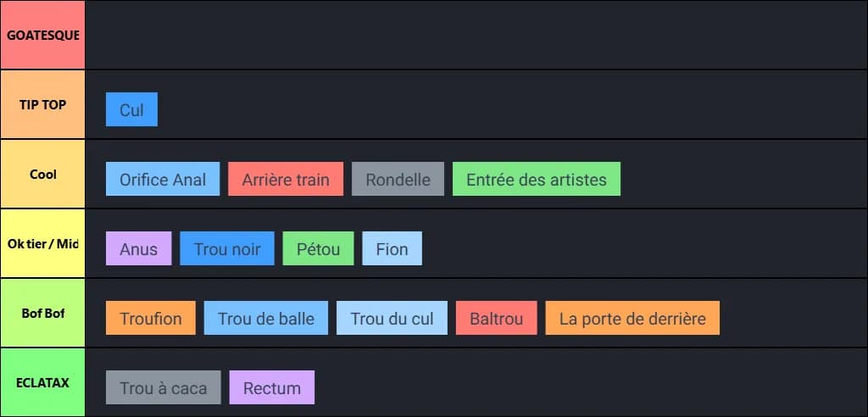The width and height of the screenshot is (868, 417).
Task: Select the ECLATAX tier label
Action: [x=42, y=382]
